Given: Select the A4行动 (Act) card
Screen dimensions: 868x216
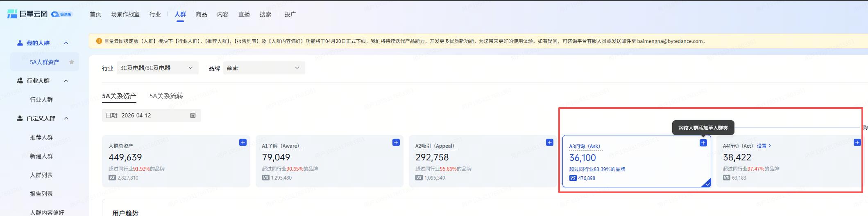Looking at the screenshot, I should [790, 161].
